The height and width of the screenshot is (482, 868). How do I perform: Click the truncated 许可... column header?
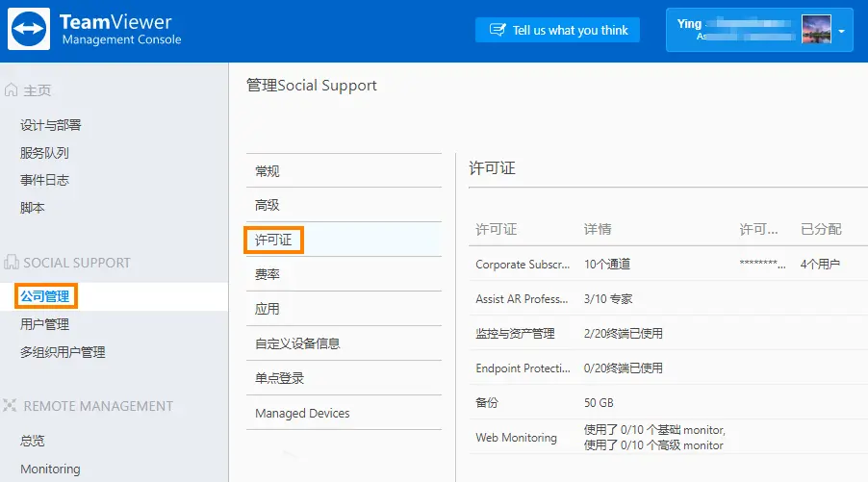point(758,229)
